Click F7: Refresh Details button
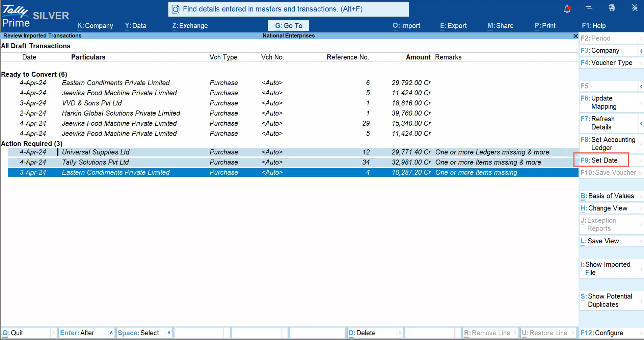Viewport: 644px width, 340px height. [x=608, y=123]
